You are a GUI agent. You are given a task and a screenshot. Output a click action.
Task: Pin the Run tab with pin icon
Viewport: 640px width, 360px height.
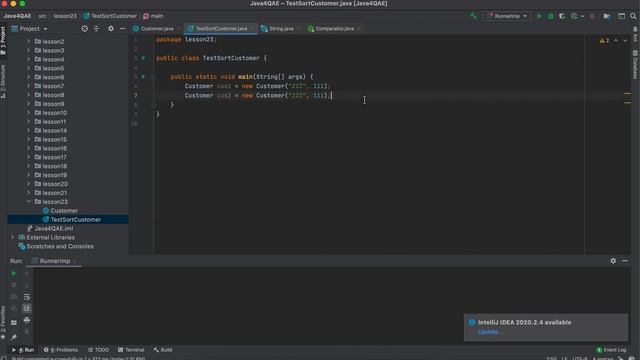[14, 337]
